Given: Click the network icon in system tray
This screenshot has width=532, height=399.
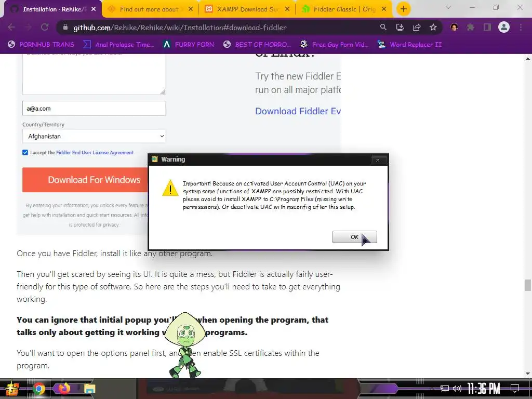Looking at the screenshot, I should [445, 389].
